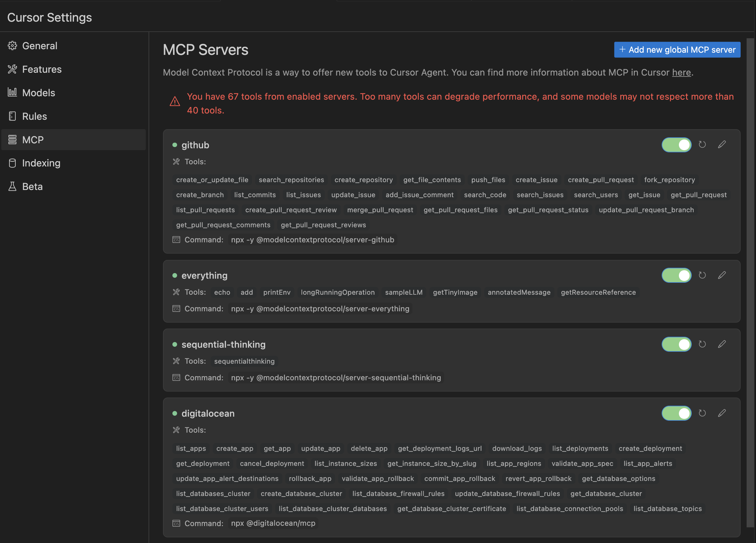This screenshot has height=543, width=756.
Task: Refresh the digitalocean MCP server
Action: click(x=702, y=413)
